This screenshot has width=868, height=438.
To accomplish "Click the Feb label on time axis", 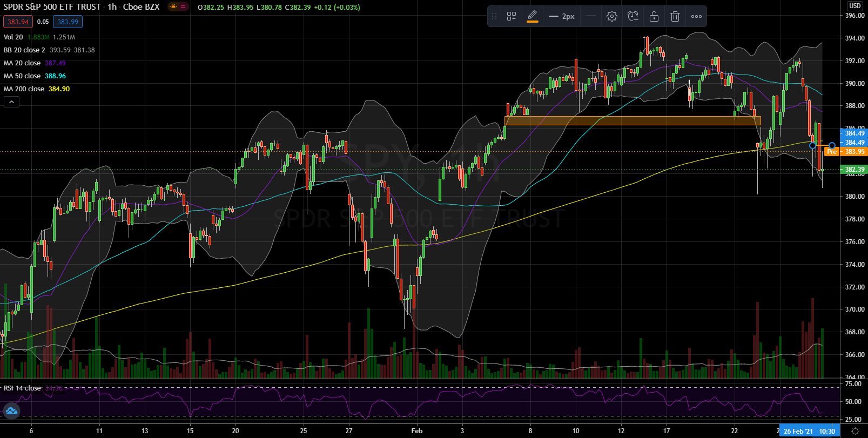I will click(416, 431).
